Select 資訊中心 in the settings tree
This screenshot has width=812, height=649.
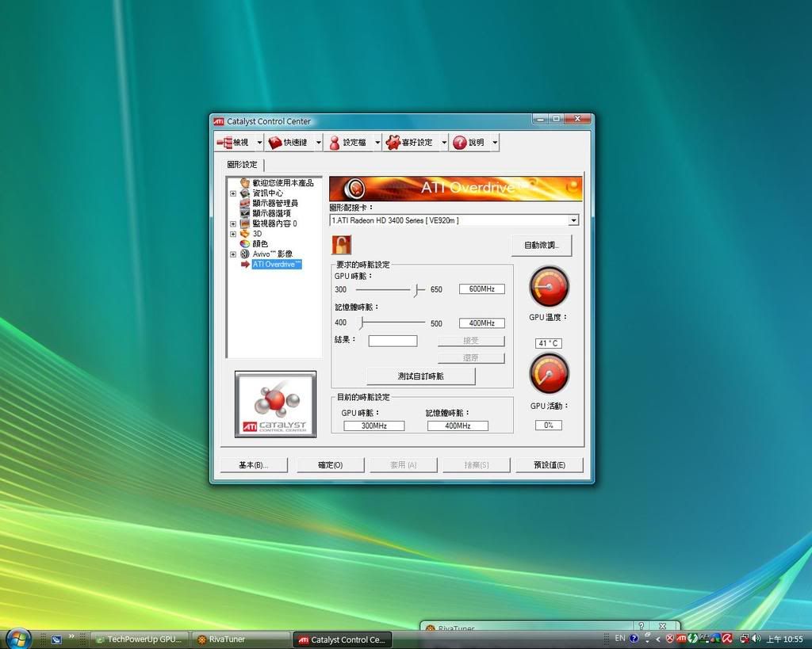[x=268, y=193]
